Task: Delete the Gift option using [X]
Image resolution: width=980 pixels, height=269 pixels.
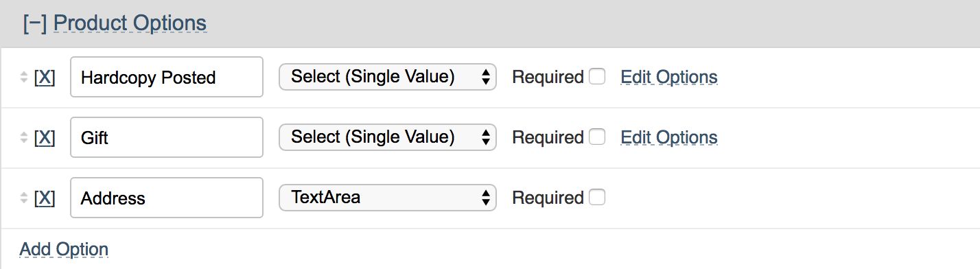Action: (45, 138)
